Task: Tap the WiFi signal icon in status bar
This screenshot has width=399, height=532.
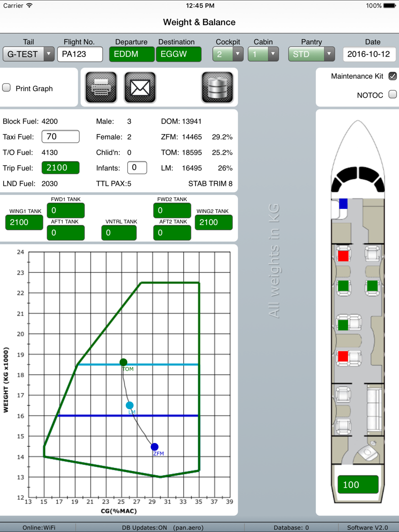Action: tap(30, 6)
